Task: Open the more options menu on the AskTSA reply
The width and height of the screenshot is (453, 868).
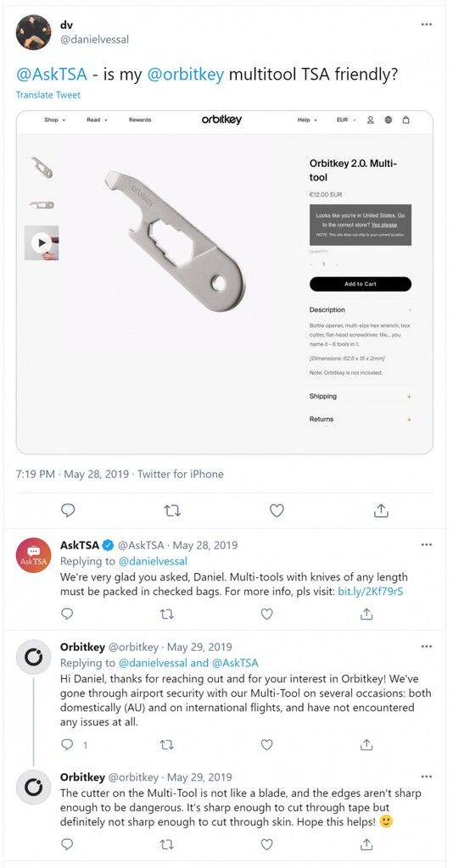Action: pos(427,545)
